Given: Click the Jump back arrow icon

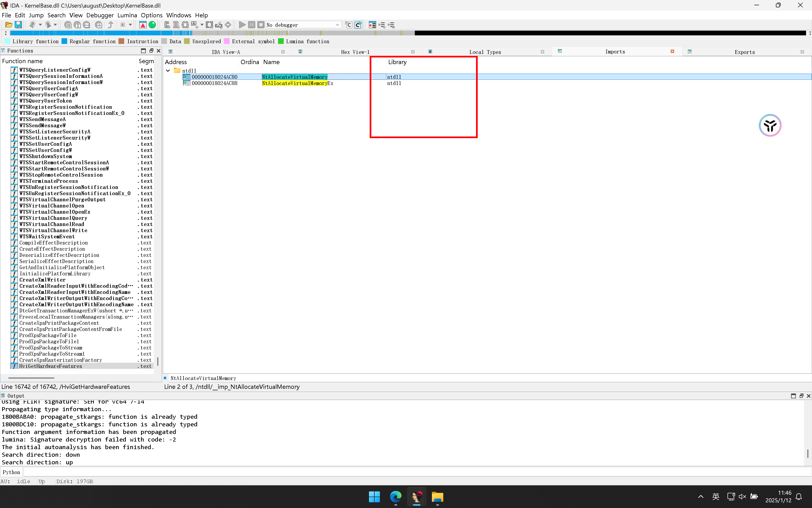Looking at the screenshot, I should click(x=32, y=25).
